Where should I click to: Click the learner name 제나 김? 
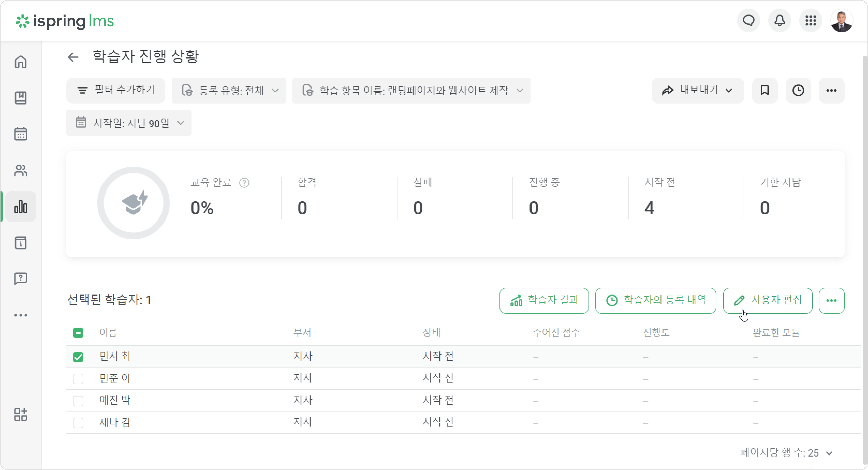115,423
